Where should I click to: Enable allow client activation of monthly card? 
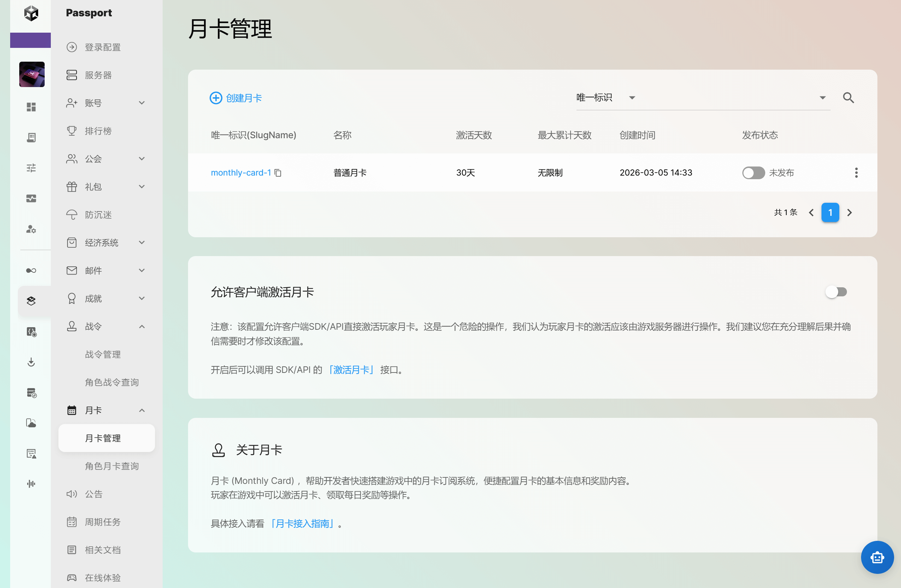[836, 292]
